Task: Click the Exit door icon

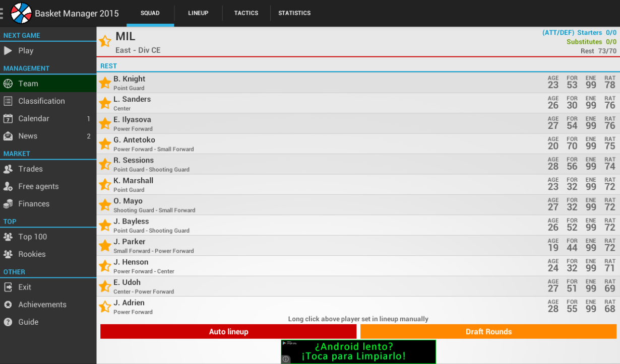Action: [8, 287]
